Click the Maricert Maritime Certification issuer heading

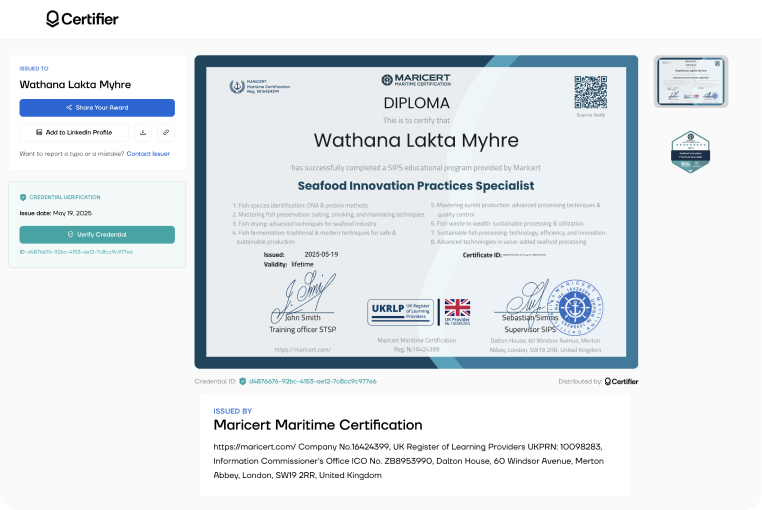click(318, 425)
